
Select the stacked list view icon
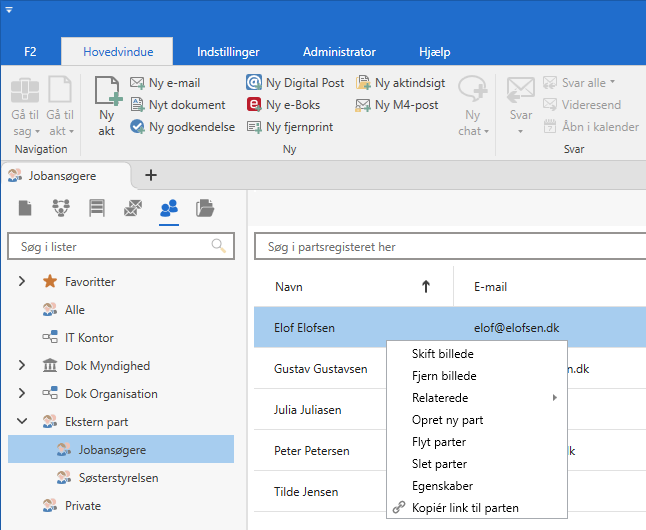97,208
